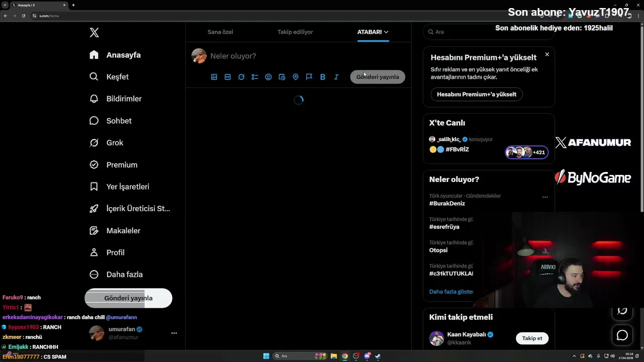Open the #BurakDeniz trend

tap(447, 204)
